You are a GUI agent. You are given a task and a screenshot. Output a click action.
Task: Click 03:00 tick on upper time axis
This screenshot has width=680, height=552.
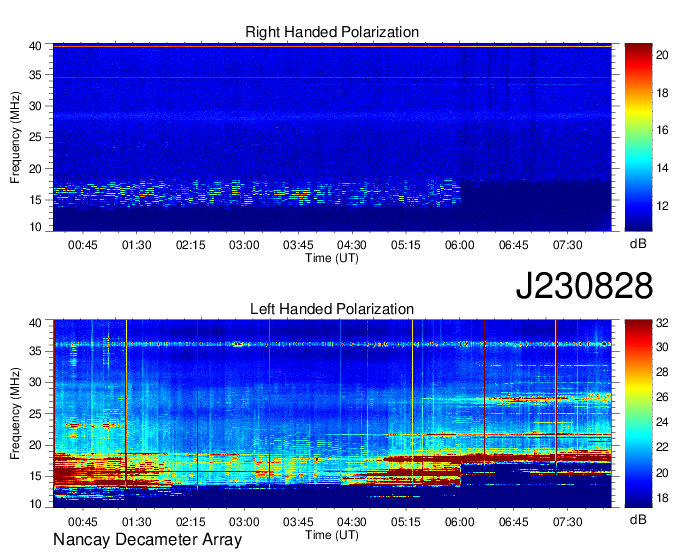click(244, 245)
